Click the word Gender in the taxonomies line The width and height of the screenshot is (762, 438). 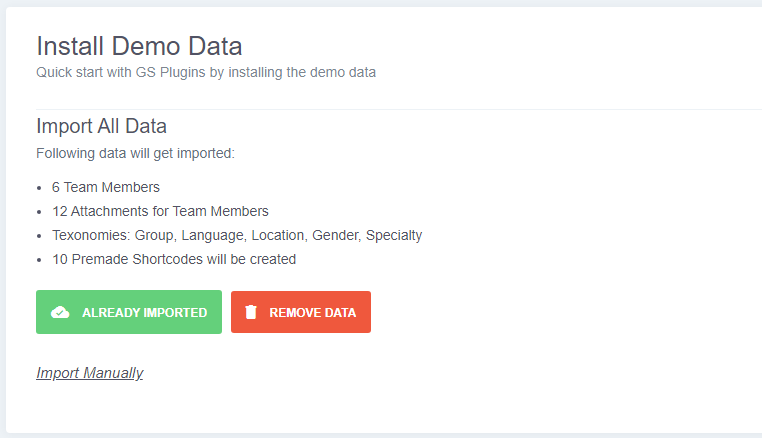(335, 235)
